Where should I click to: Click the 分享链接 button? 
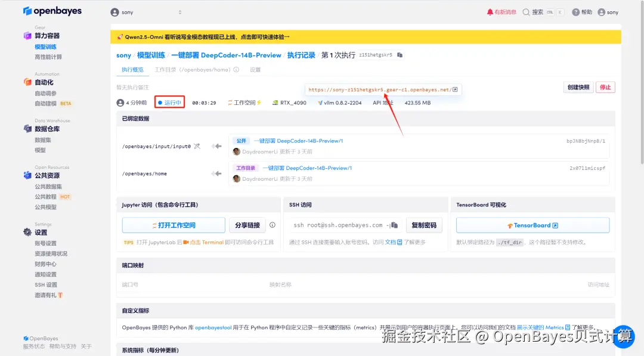tap(247, 225)
